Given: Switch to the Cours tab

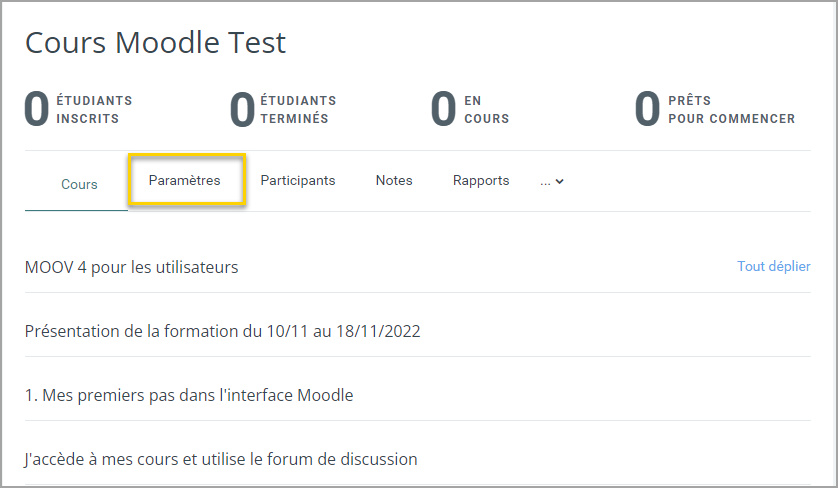Looking at the screenshot, I should click(79, 184).
